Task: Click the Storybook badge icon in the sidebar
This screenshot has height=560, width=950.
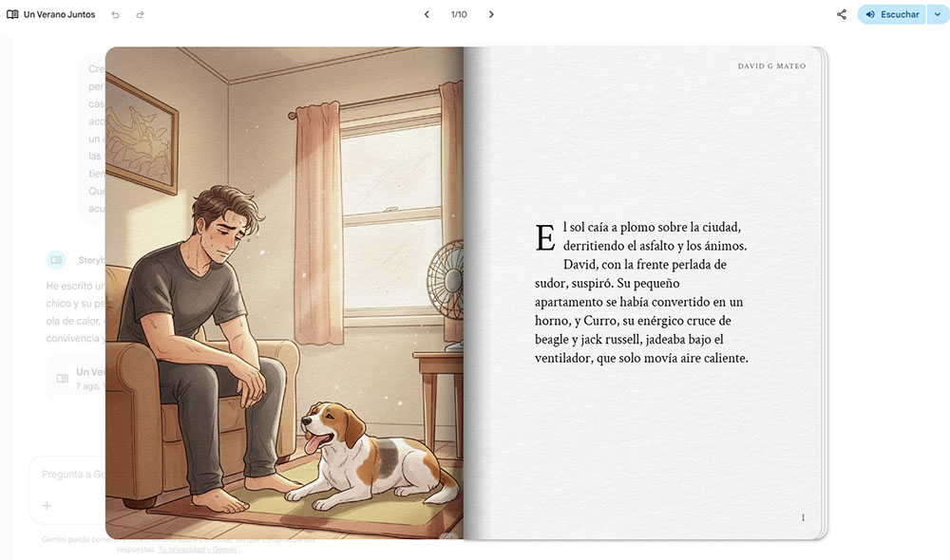Action: 56,259
